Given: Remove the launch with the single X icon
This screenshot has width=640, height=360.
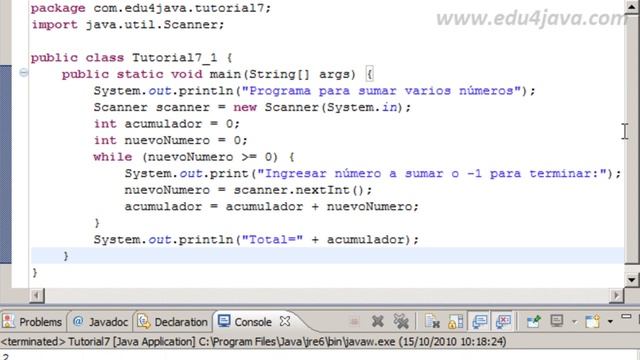Looking at the screenshot, I should point(378,322).
